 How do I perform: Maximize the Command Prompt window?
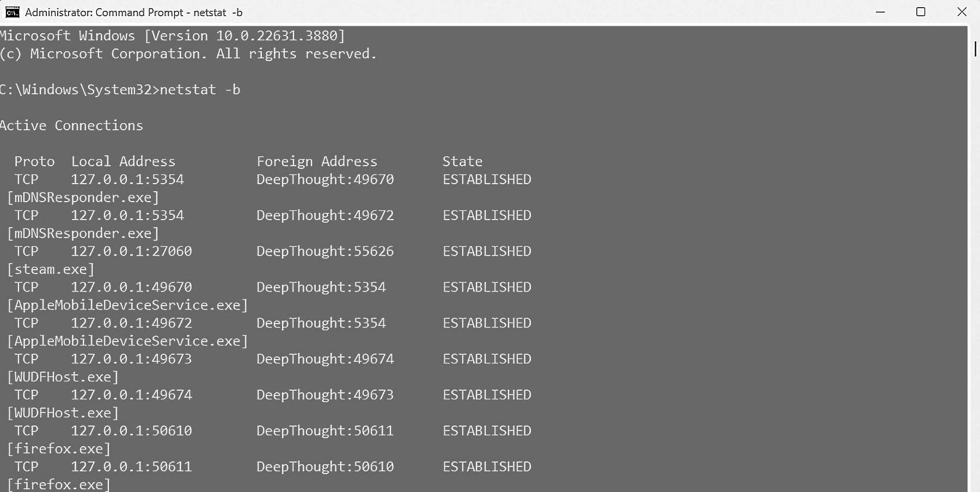coord(920,12)
